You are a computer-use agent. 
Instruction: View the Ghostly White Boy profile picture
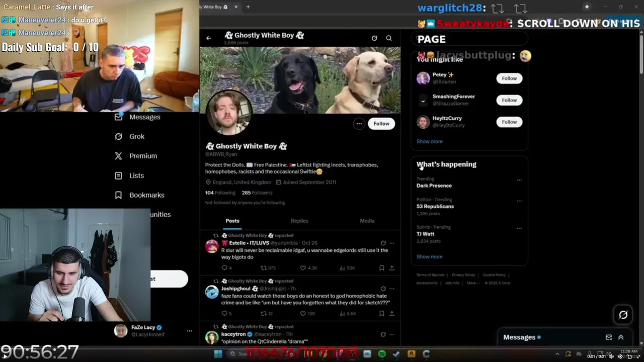[x=229, y=113]
